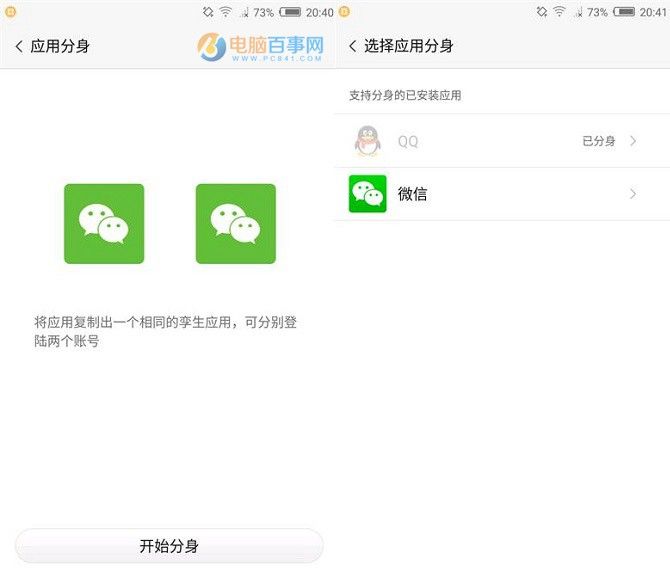Open the 微信 row chevron
Viewport: 670px width, 575px height.
point(633,194)
